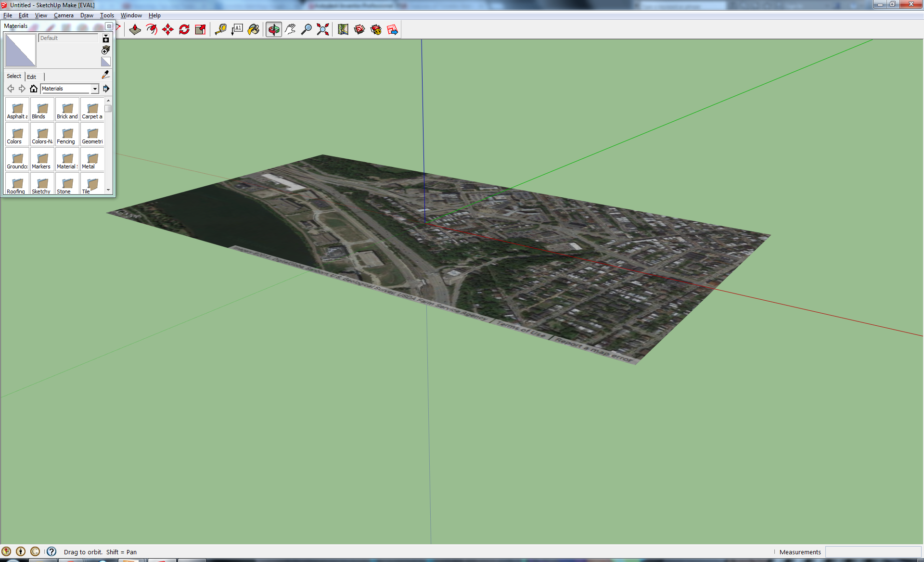Select the Scale tool
Screen dimensions: 924x562
pyautogui.click(x=201, y=30)
